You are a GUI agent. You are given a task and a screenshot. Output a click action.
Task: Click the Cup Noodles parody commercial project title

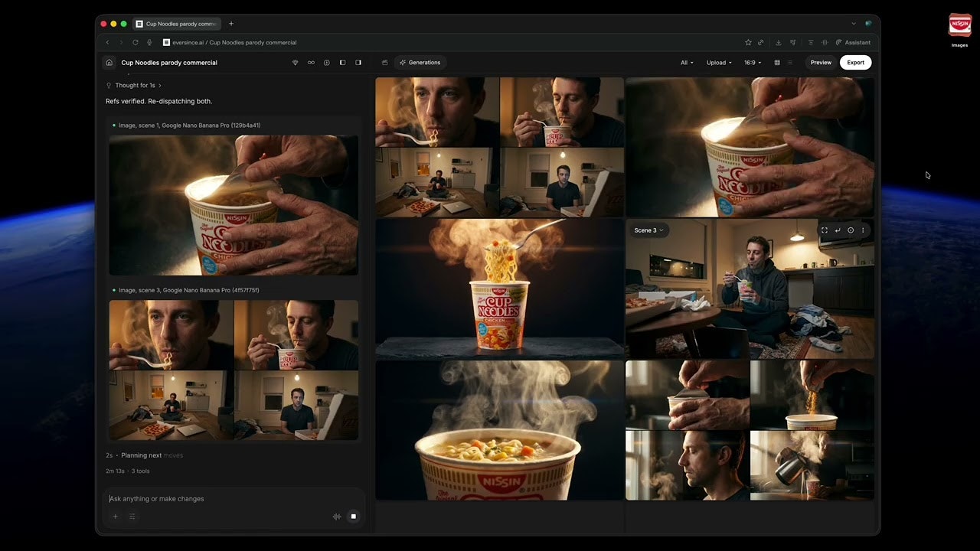169,63
